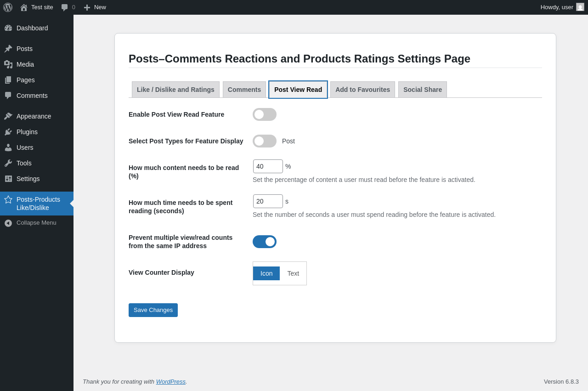Switch to the Add to Favourites tab
Screen dimensions: 588x391
click(362, 90)
